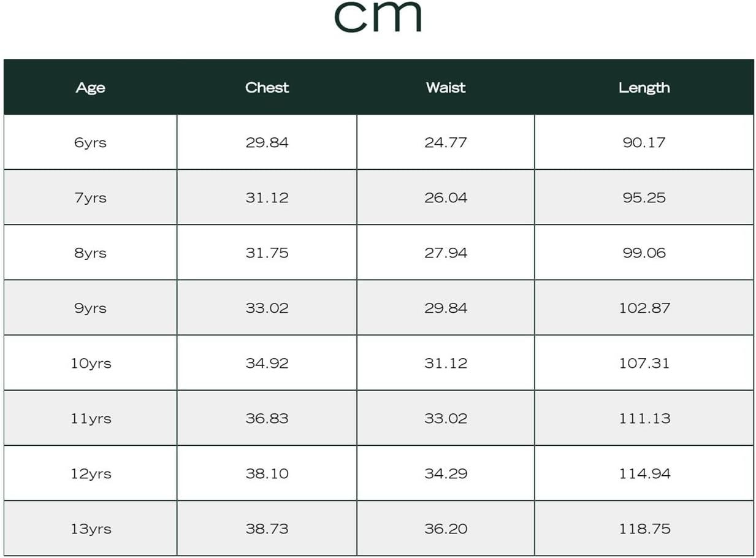Click the cm unit heading
This screenshot has width=756, height=558.
pyautogui.click(x=378, y=17)
